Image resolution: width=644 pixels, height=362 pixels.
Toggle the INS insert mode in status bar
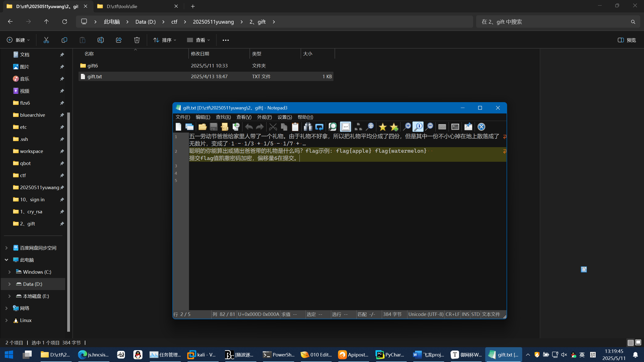point(465,314)
